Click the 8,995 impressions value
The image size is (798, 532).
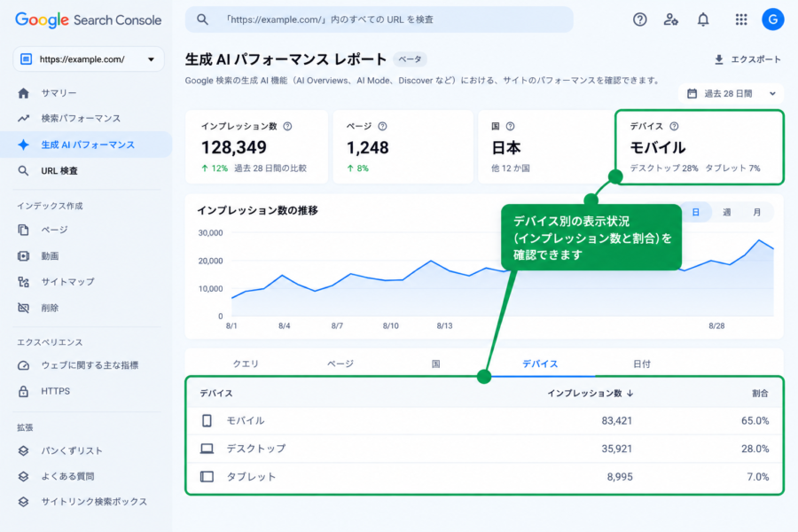tap(620, 476)
